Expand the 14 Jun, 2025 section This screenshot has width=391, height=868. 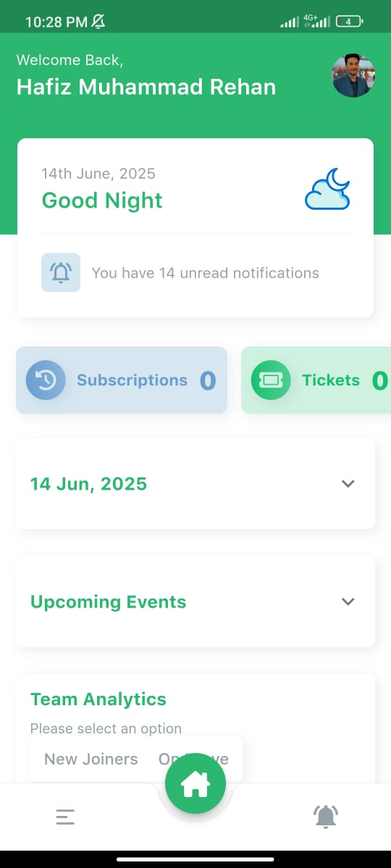(x=348, y=484)
